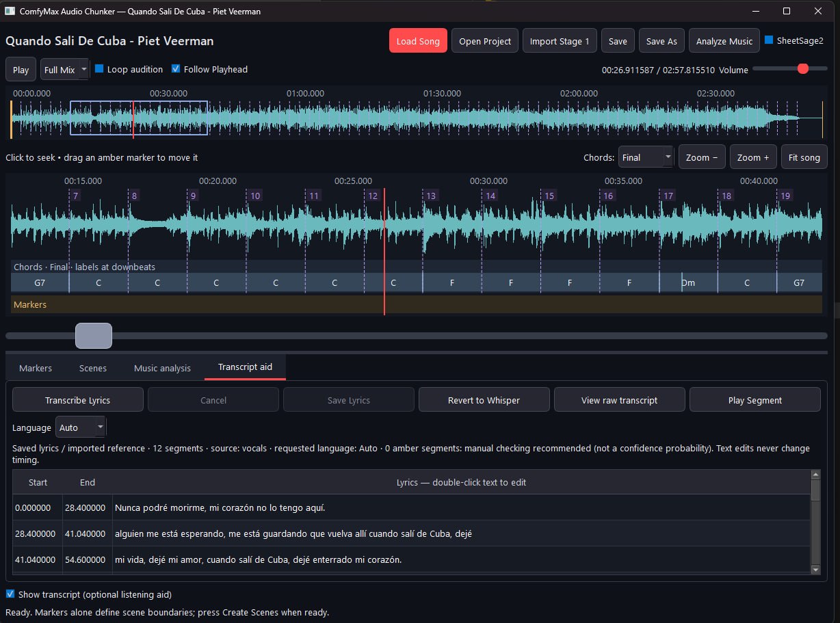
Task: Enable the SheetSage2 checkbox
Action: click(x=769, y=40)
